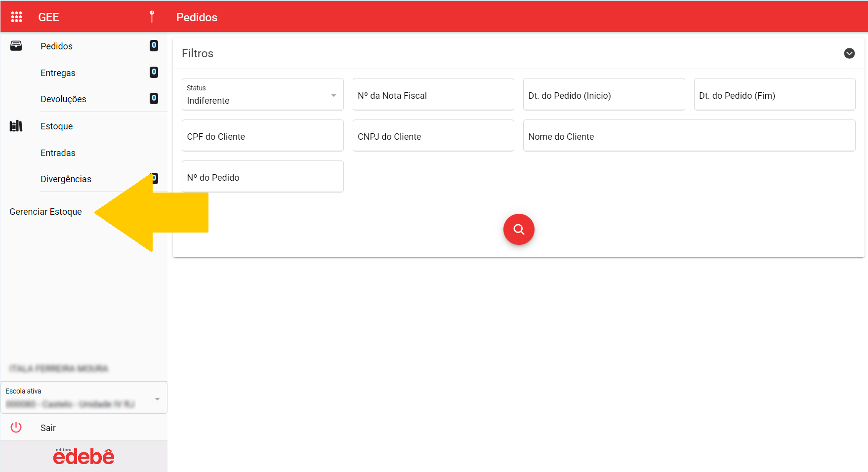Focus the Nº do Pedido field
The height and width of the screenshot is (472, 868).
click(x=262, y=176)
